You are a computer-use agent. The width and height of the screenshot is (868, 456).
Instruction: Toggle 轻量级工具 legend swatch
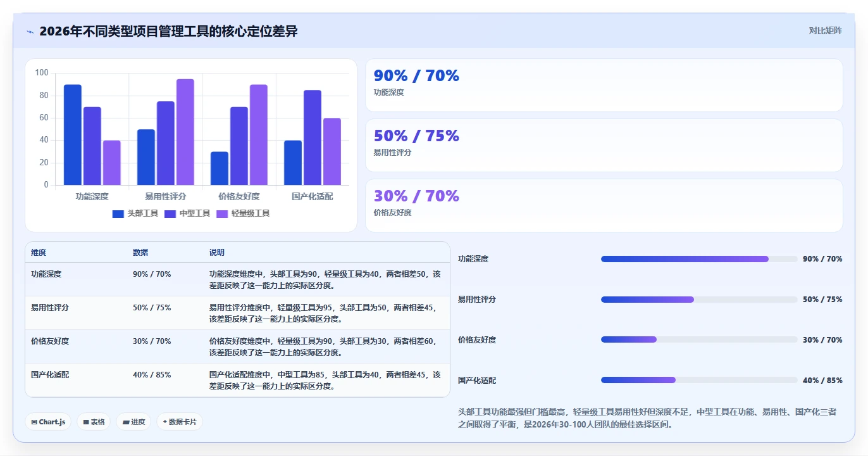223,214
